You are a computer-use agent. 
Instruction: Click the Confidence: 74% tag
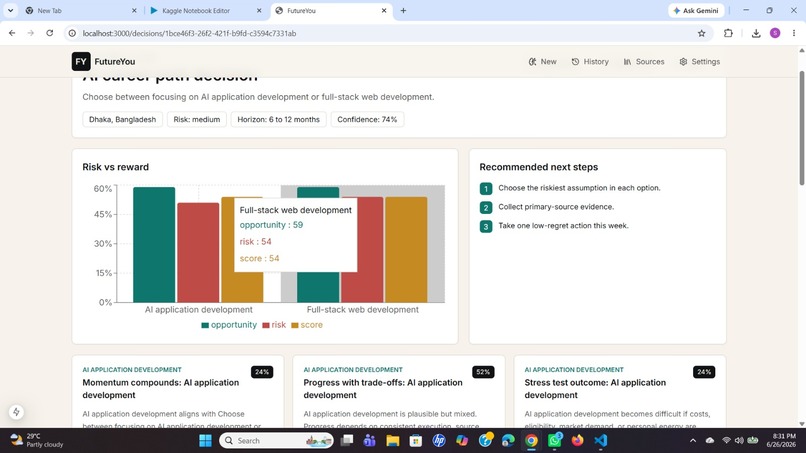367,119
